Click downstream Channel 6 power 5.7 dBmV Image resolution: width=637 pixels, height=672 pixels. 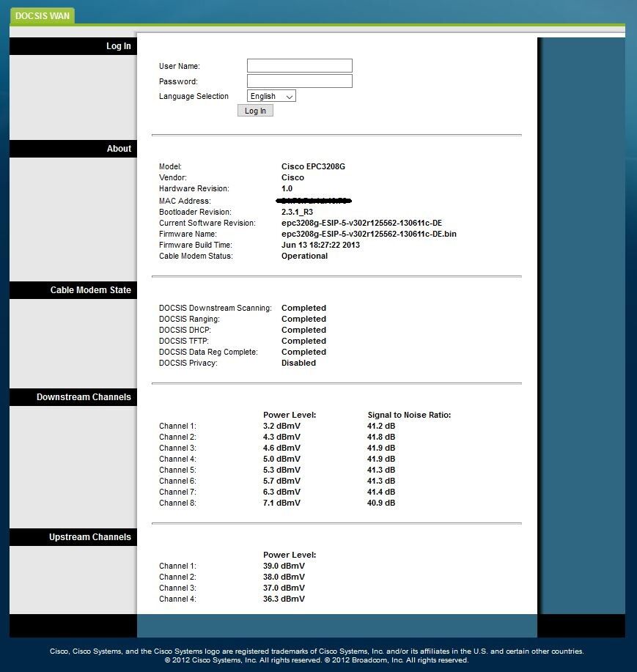281,481
